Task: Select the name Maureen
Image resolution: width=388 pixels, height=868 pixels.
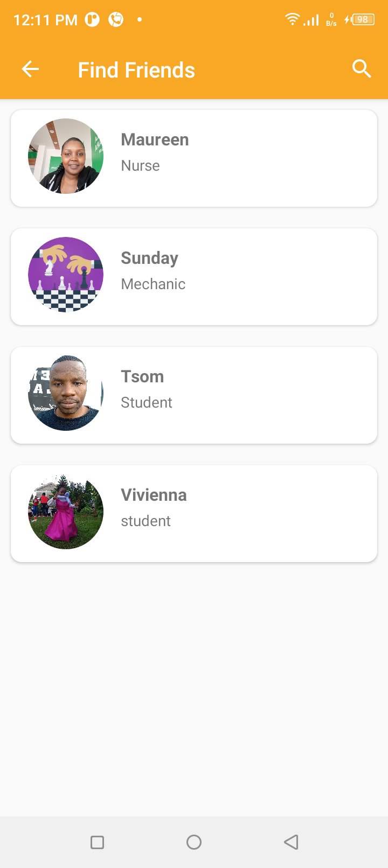Action: (x=155, y=139)
